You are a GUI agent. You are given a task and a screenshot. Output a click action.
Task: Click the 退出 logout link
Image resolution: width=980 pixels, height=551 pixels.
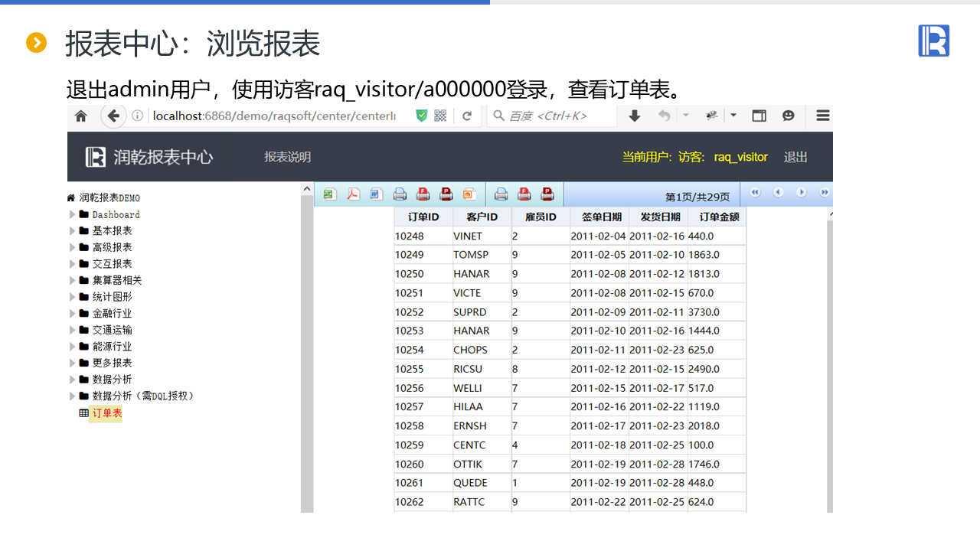[x=795, y=156]
